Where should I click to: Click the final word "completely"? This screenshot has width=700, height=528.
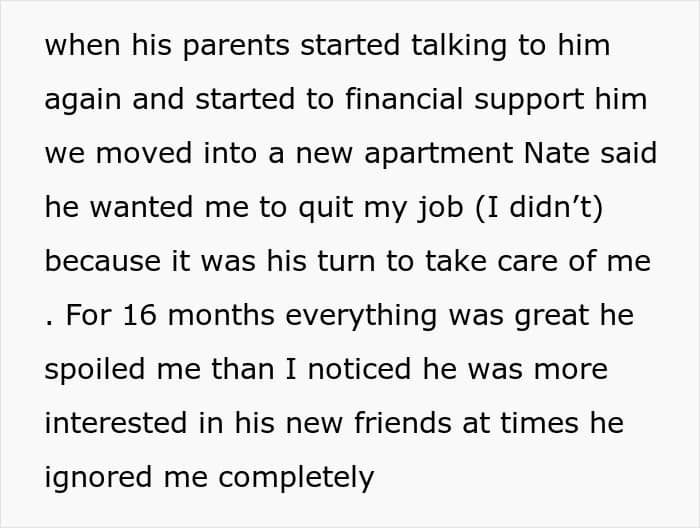pyautogui.click(x=296, y=479)
